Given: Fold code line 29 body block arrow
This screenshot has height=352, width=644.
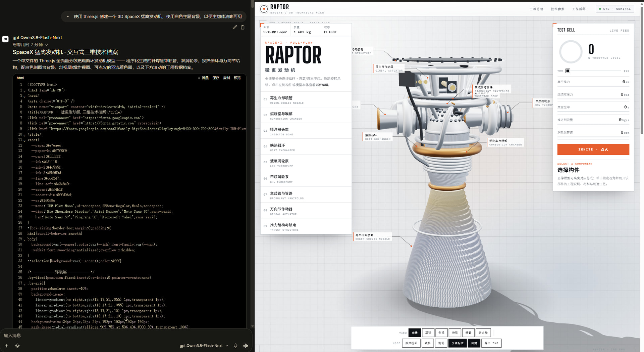Looking at the screenshot, I should (x=24, y=239).
